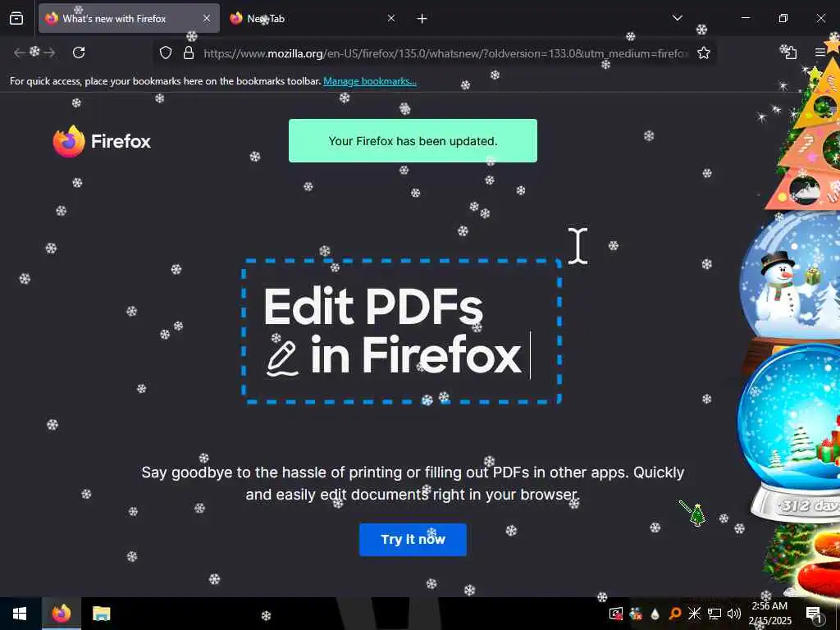
Task: Click the snowflake star tray icon
Action: pos(694,614)
